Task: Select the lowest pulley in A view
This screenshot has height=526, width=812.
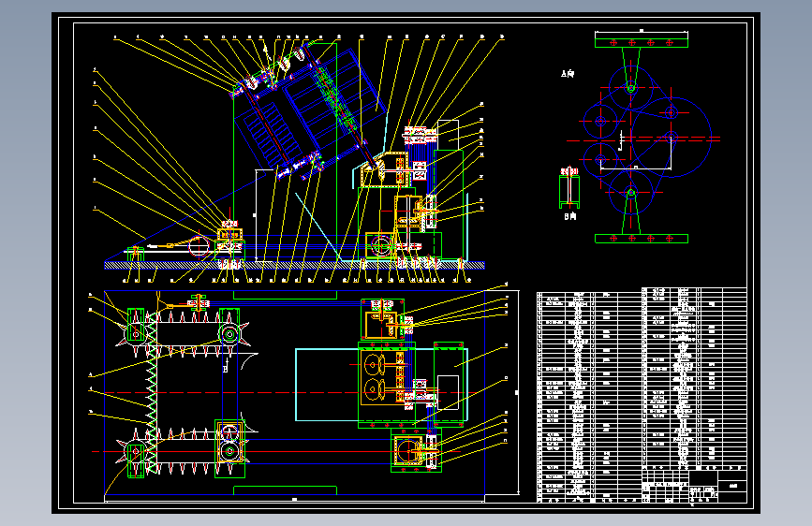Action: 630,193
